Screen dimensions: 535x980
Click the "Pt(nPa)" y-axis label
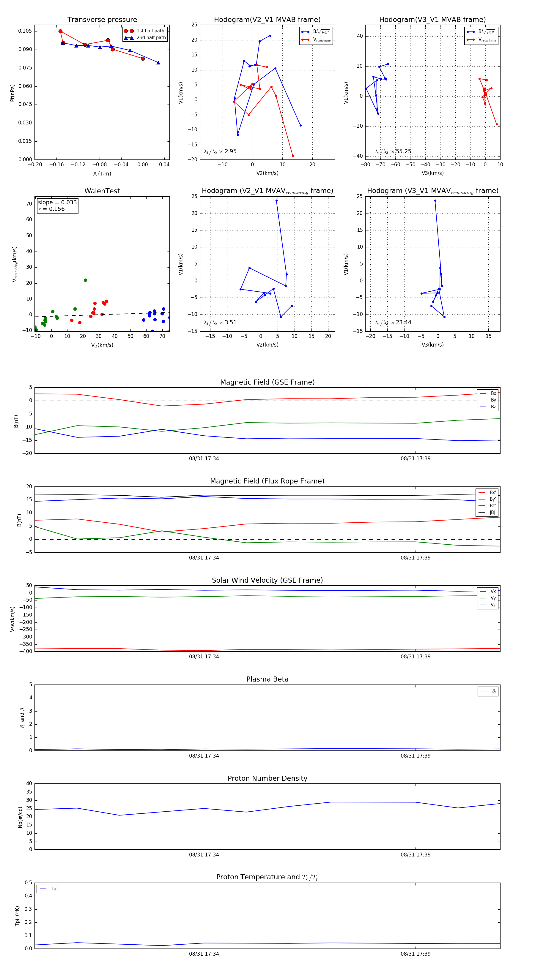pos(12,93)
